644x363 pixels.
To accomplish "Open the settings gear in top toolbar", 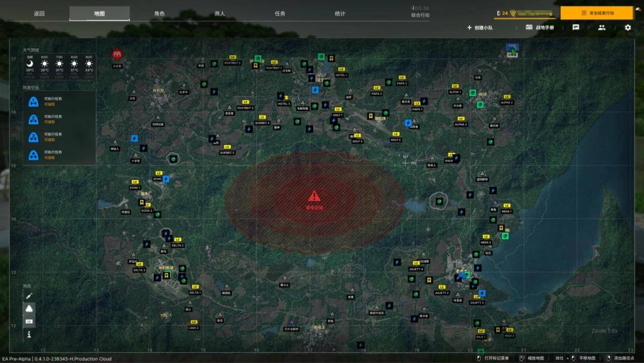I will [627, 27].
